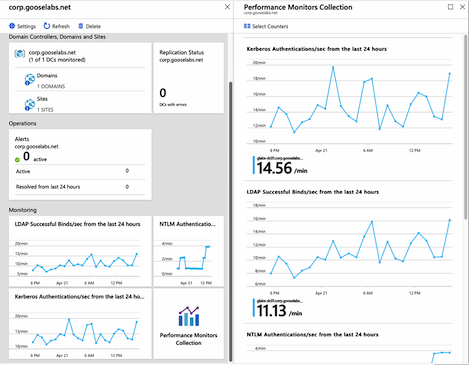This screenshot has width=469, height=365.
Task: Open LDAP Successful Binds monitoring tile chart
Action: (x=80, y=251)
